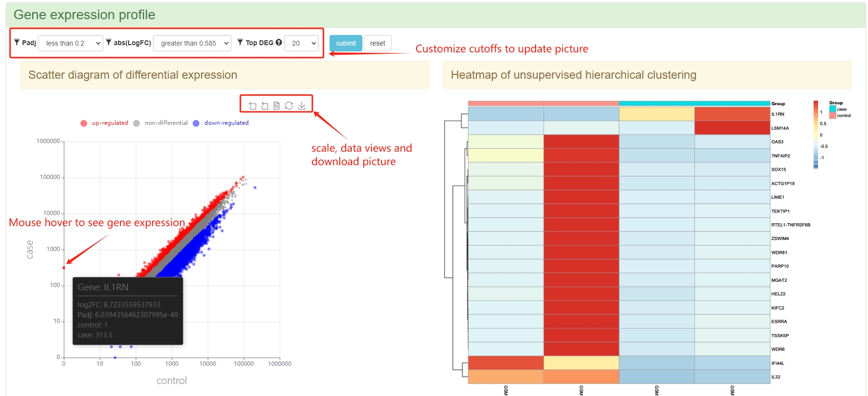Click the 'control' x-axis title of scatter plot

tap(172, 381)
